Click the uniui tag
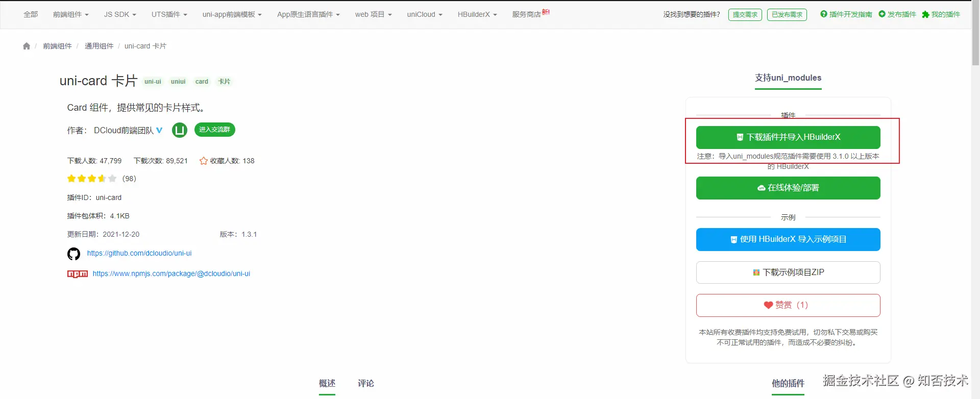Viewport: 980px width, 399px height. point(178,82)
